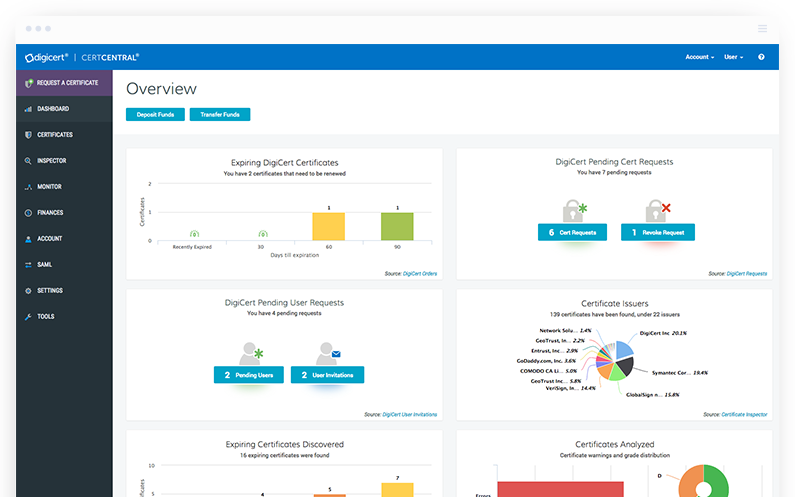795x497 pixels.
Task: Click the Deposit Funds button
Action: [x=155, y=115]
